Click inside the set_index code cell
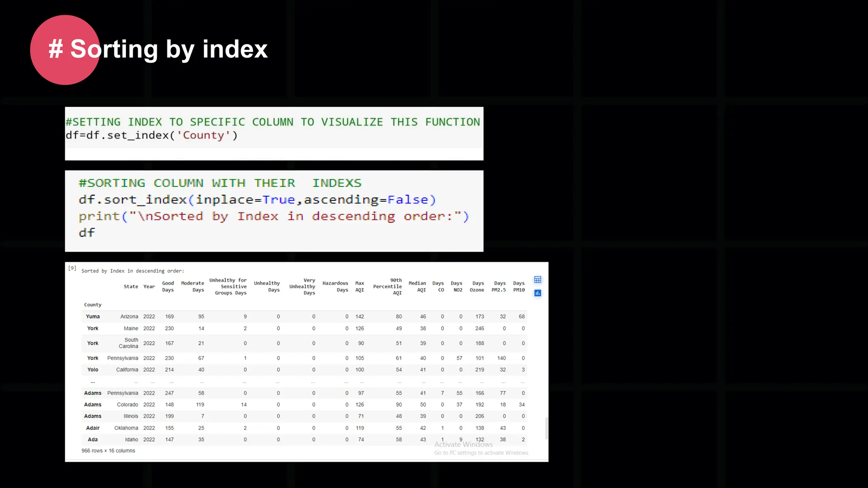This screenshot has height=488, width=868. (x=152, y=136)
